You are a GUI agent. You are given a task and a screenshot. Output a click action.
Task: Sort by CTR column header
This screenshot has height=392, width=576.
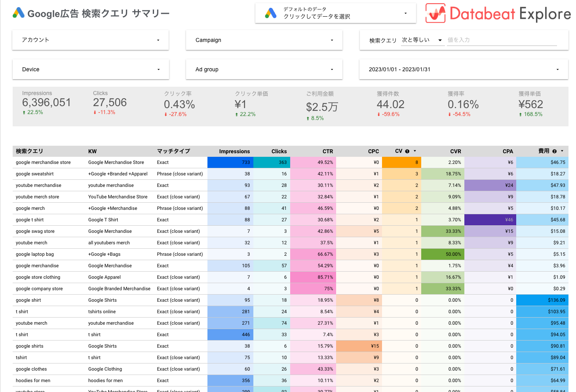point(328,151)
